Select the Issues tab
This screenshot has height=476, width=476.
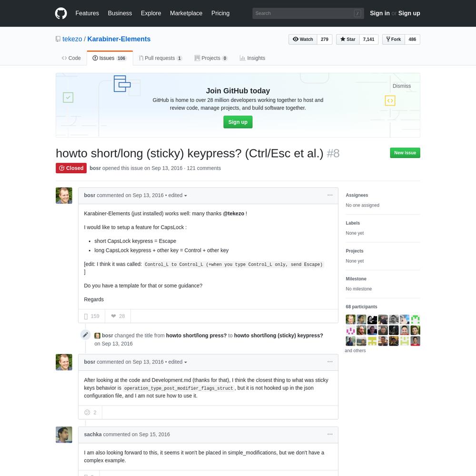coord(109,58)
